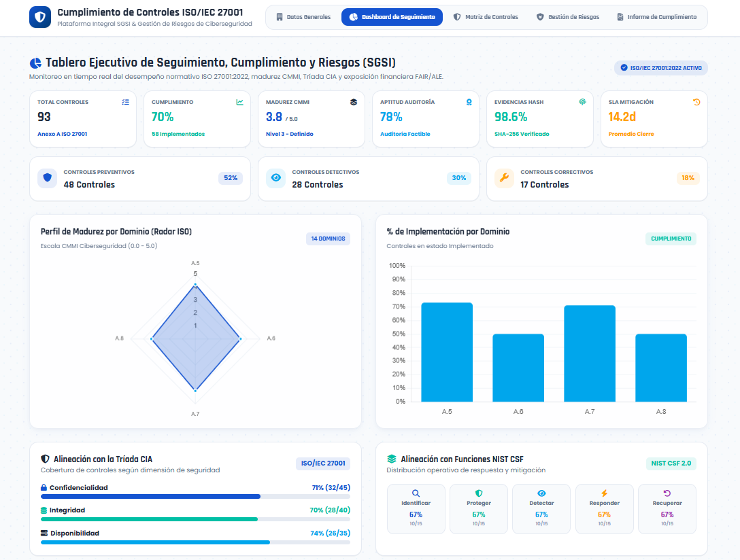
Task: Click the A.6 bar in implementation chart
Action: 518,368
